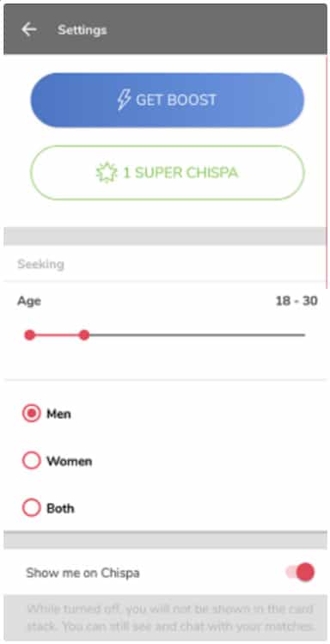
Task: Click the GET BOOST button text
Action: (x=176, y=100)
